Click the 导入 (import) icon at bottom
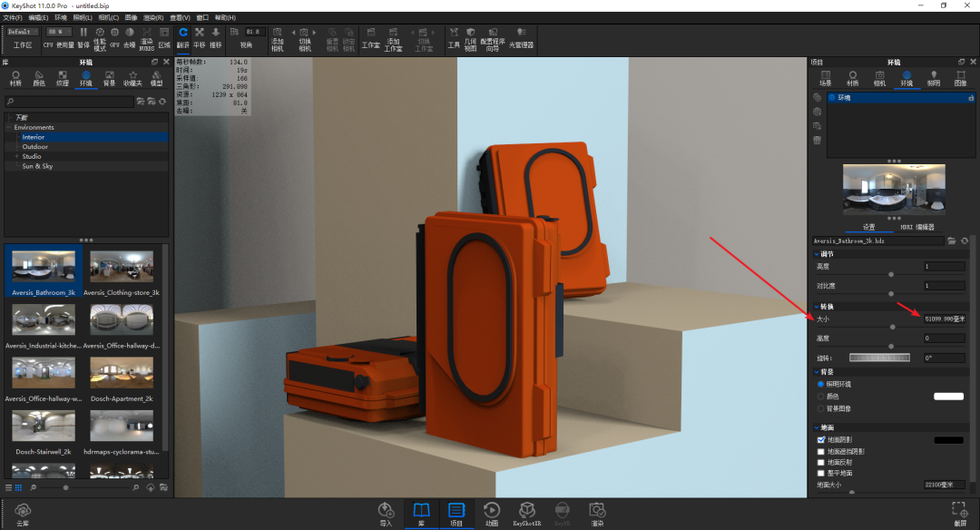Screen dimensions: 980x530 click(x=387, y=513)
